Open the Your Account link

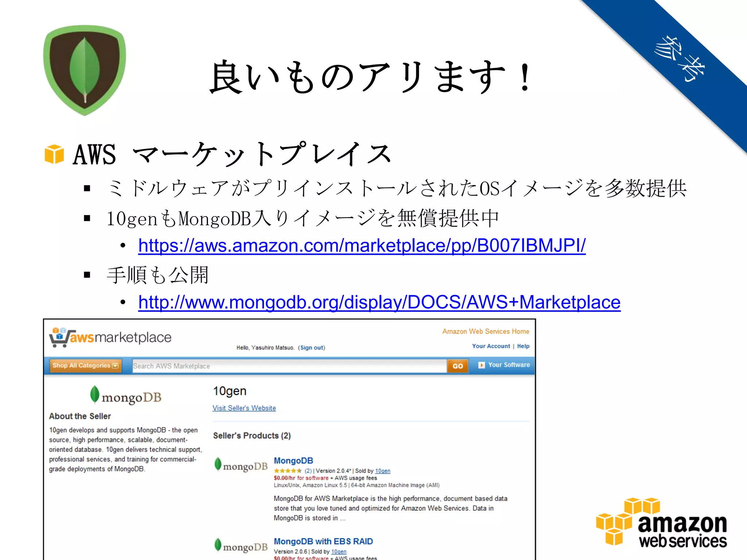tap(491, 346)
